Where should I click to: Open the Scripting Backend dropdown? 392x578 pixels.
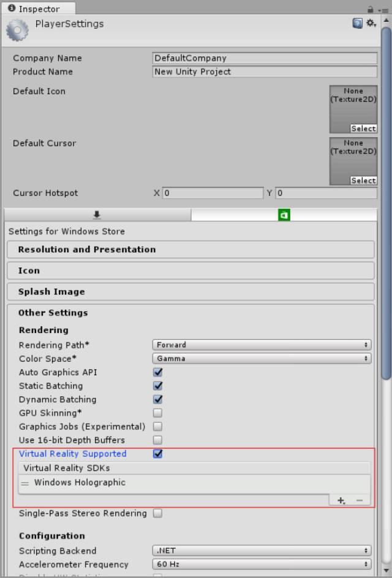(x=262, y=550)
